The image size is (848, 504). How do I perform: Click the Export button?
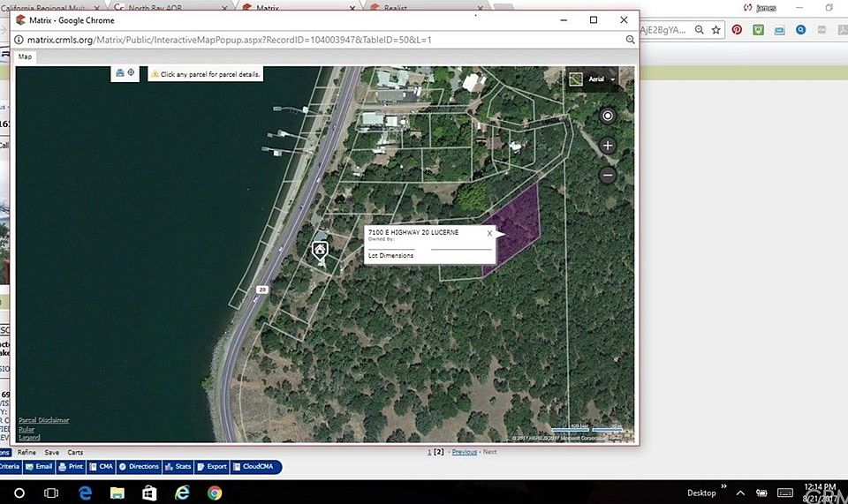(x=212, y=467)
